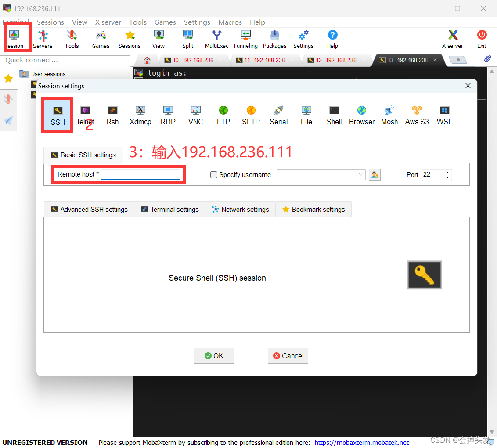The image size is (497, 448).
Task: Confirm with the OK button
Action: [214, 356]
